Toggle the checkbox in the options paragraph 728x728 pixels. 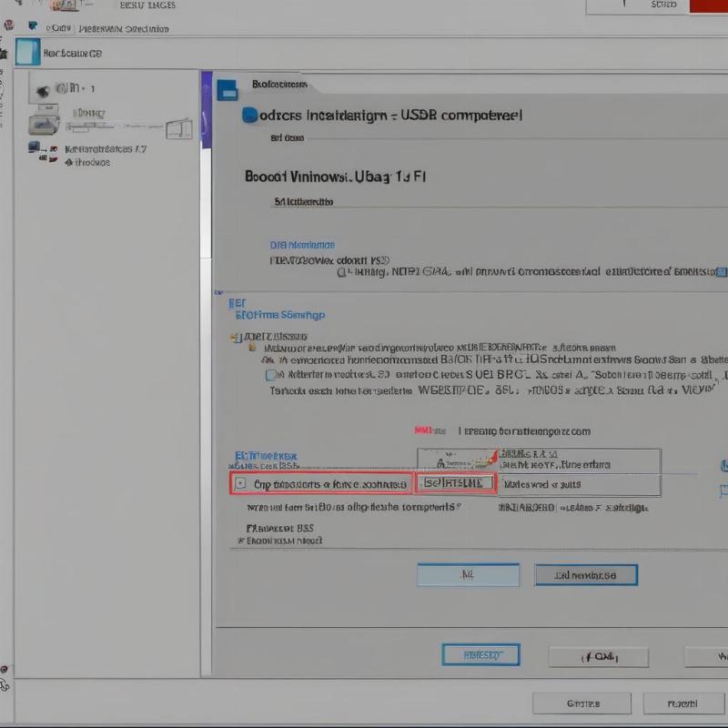(270, 374)
